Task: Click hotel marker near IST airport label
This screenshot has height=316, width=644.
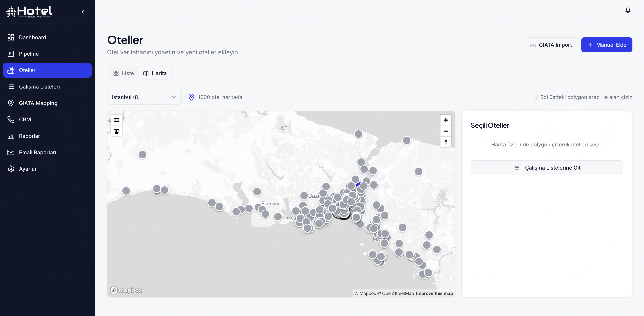Action: [x=358, y=134]
